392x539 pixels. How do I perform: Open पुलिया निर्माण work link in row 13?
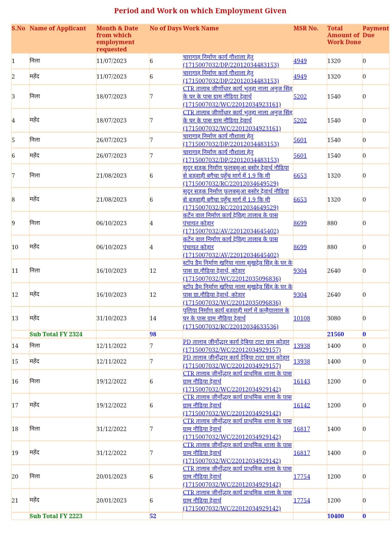(x=236, y=318)
